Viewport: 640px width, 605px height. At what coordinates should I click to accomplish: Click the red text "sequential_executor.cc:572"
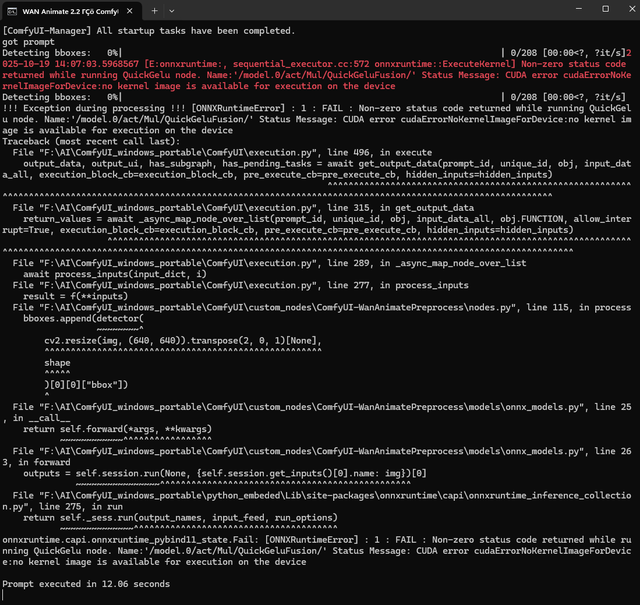point(301,64)
